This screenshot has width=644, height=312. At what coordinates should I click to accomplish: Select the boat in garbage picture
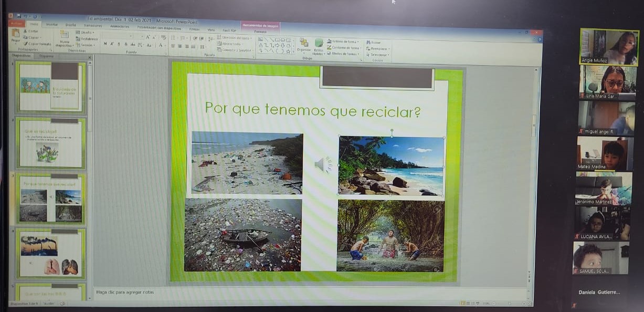point(243,235)
